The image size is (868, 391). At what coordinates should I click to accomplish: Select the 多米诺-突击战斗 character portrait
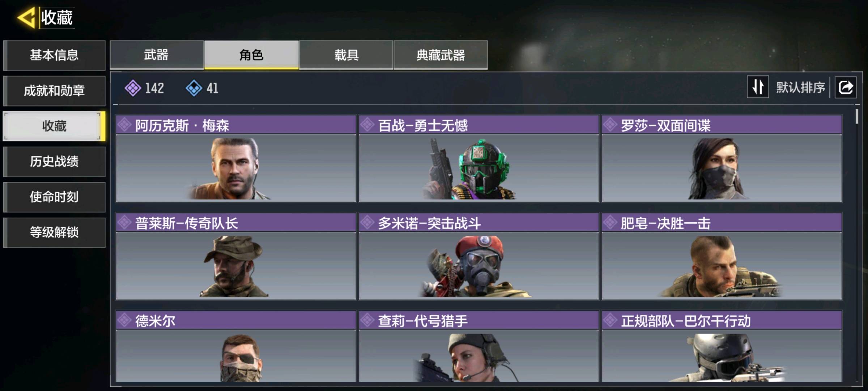(478, 266)
